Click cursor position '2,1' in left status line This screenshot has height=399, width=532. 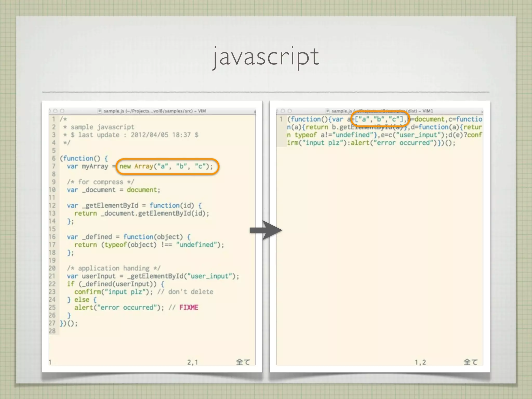pyautogui.click(x=192, y=362)
